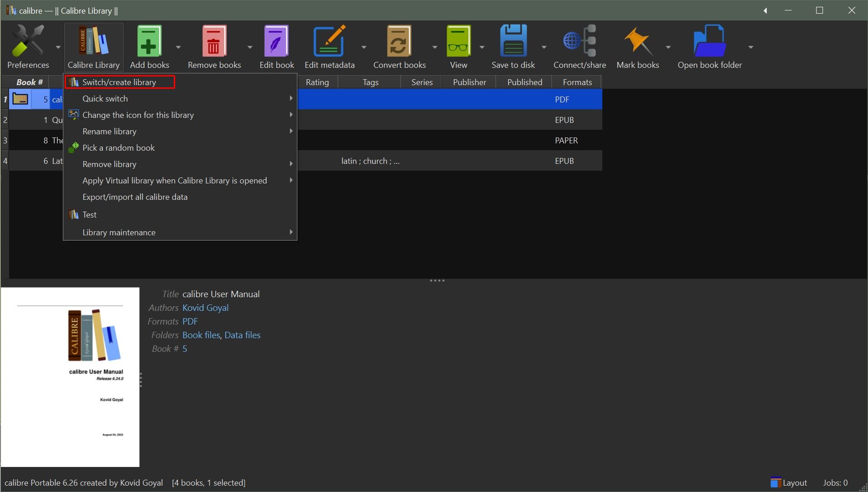This screenshot has width=868, height=492.
Task: Open the Connect/share icon
Action: point(580,41)
